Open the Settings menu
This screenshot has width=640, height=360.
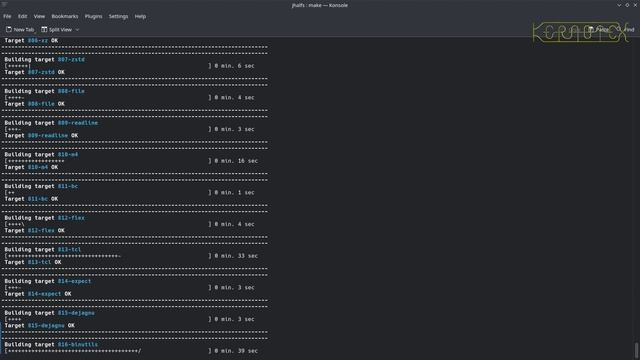(118, 16)
